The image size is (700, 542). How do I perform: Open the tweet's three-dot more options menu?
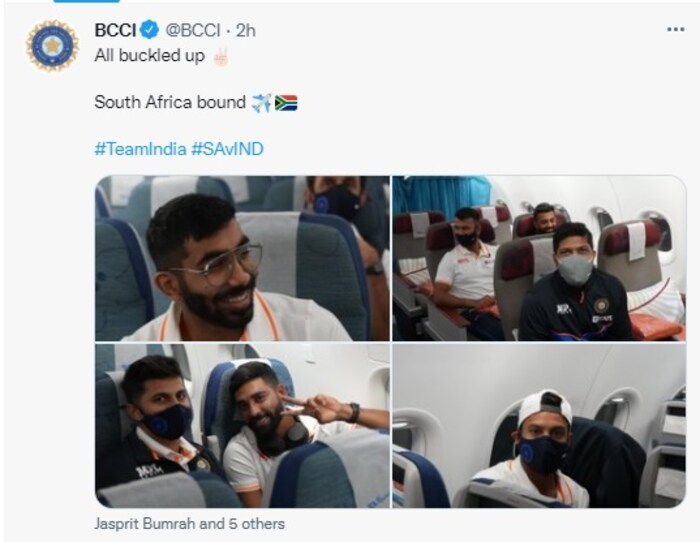(x=675, y=30)
